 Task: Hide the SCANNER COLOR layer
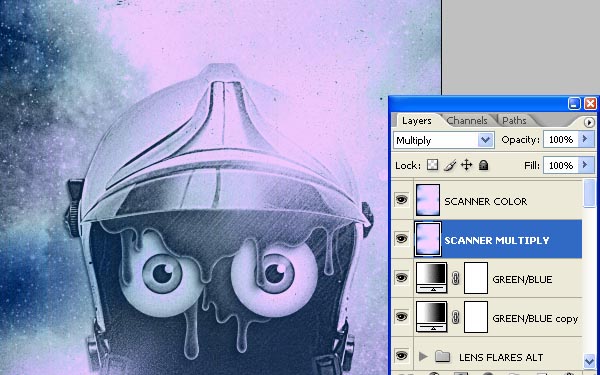401,199
